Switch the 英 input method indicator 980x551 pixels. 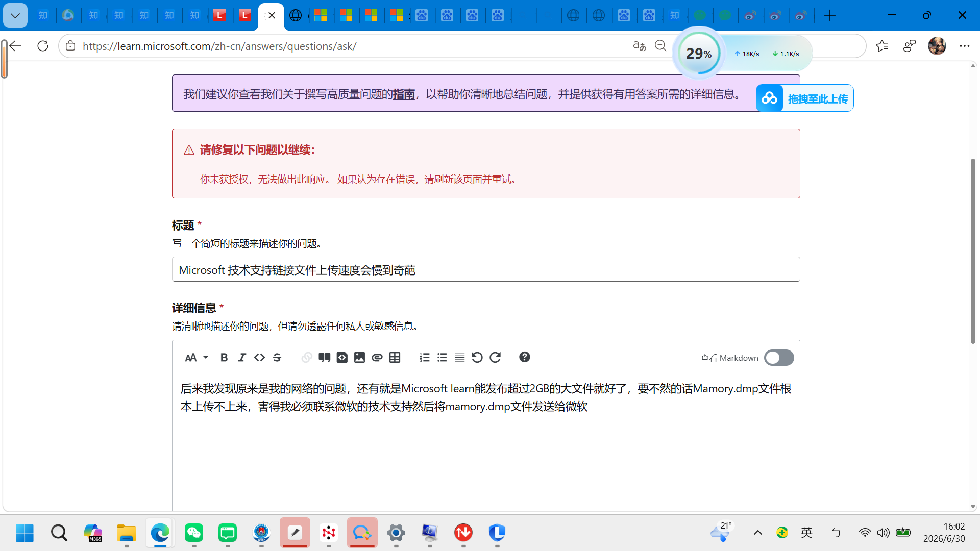[x=807, y=533]
